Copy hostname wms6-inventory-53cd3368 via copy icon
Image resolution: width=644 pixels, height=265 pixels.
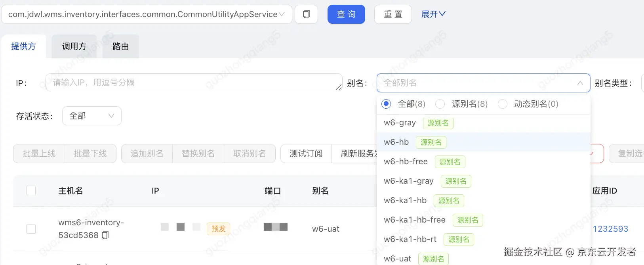click(105, 235)
